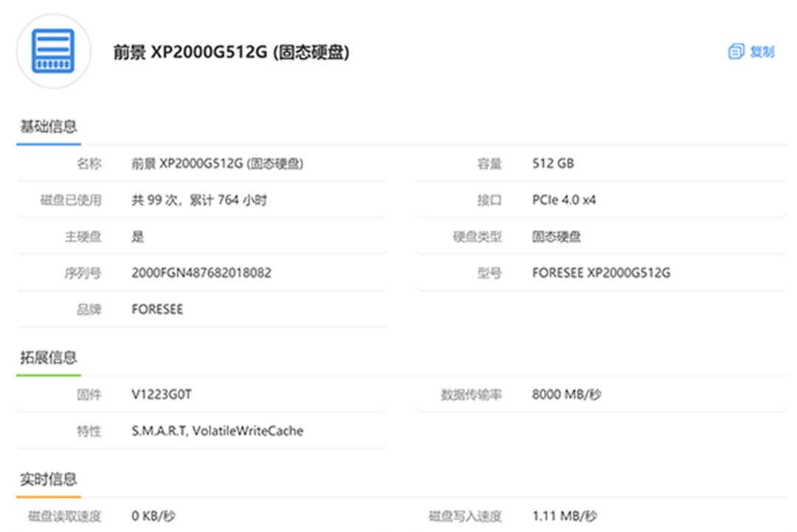Select the interface value PCIe 4.0 x4

point(563,200)
